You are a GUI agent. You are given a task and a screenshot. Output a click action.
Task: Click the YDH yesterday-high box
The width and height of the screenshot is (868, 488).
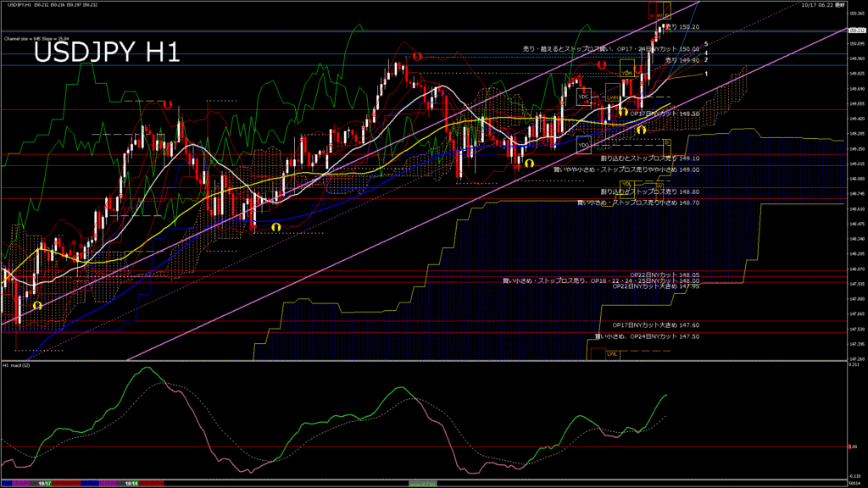coord(626,69)
